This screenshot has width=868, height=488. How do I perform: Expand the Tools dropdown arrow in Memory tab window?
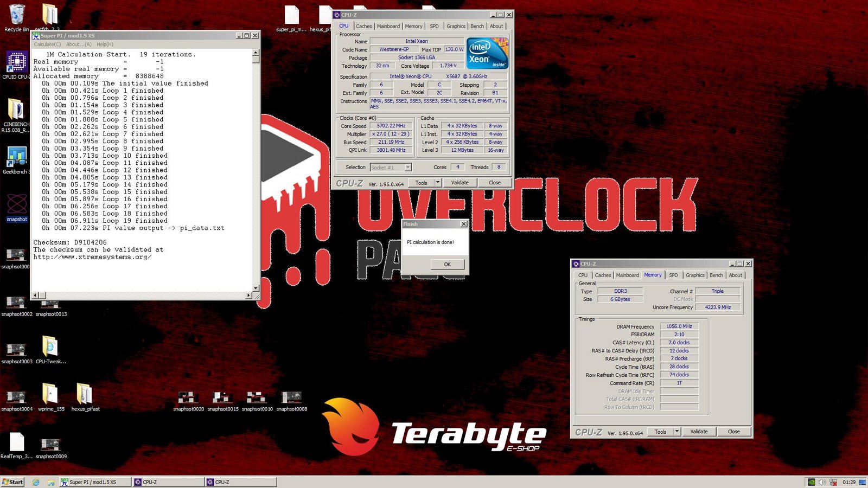(x=676, y=432)
